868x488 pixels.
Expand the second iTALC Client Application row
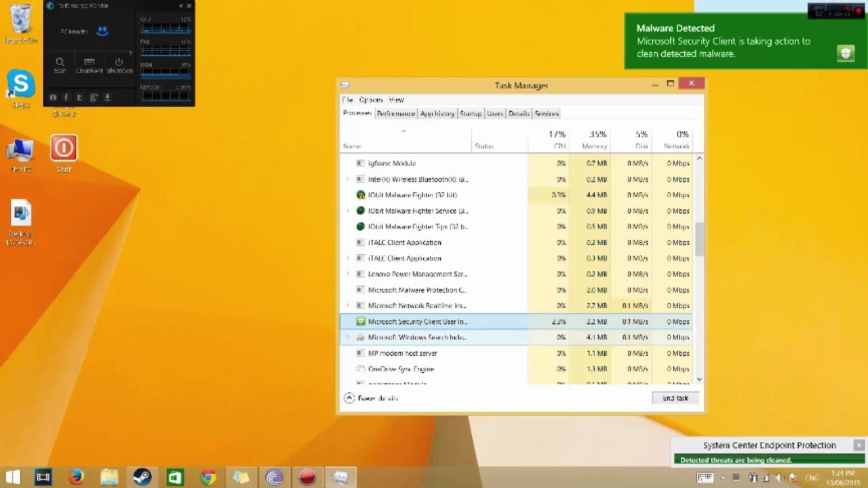coord(348,258)
